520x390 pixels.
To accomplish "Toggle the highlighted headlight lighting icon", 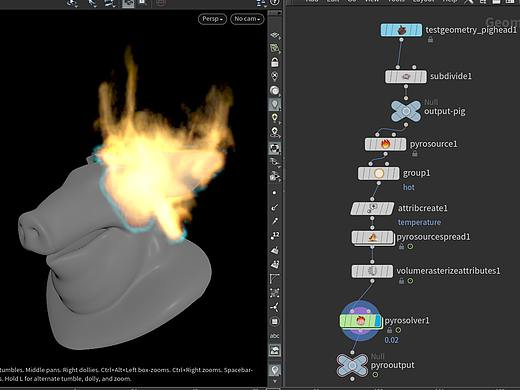I will [x=275, y=104].
